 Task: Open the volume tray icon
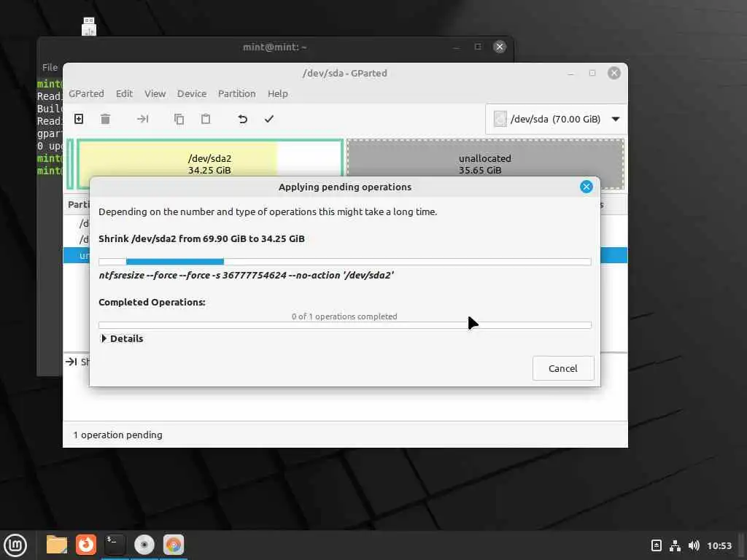pos(694,545)
